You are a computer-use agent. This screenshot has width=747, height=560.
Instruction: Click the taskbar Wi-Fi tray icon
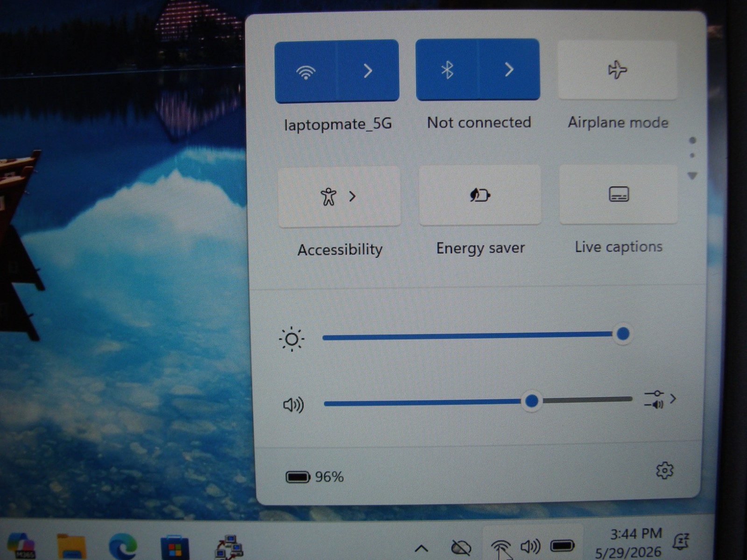coord(500,546)
